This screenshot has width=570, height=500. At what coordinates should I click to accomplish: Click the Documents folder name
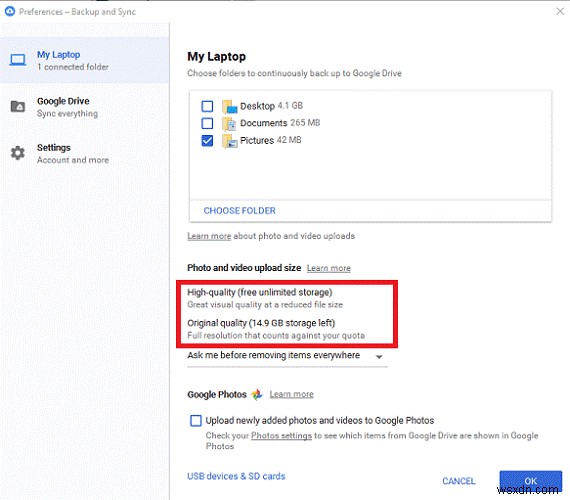coord(264,123)
